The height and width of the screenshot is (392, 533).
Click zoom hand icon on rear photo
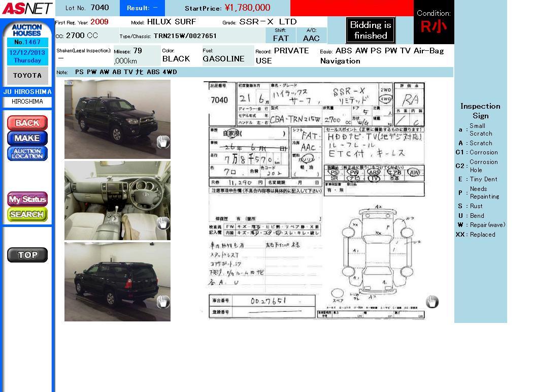pyautogui.click(x=163, y=302)
